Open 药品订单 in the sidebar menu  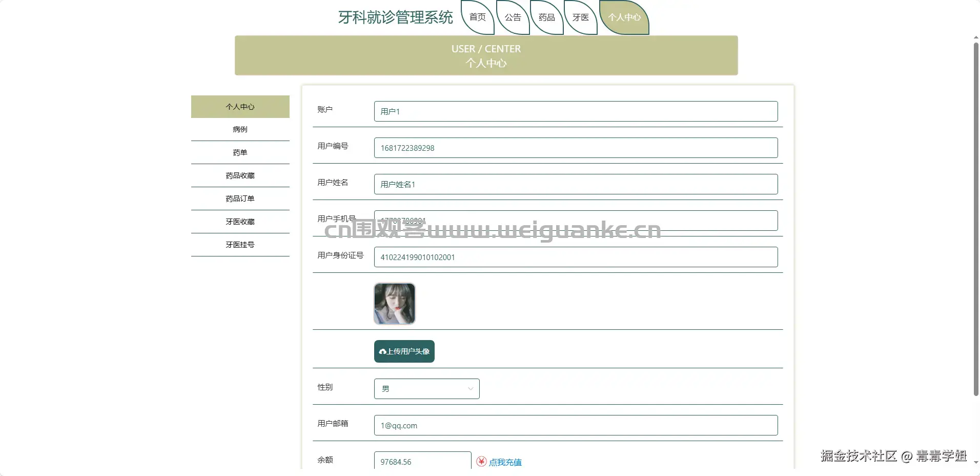[240, 199]
